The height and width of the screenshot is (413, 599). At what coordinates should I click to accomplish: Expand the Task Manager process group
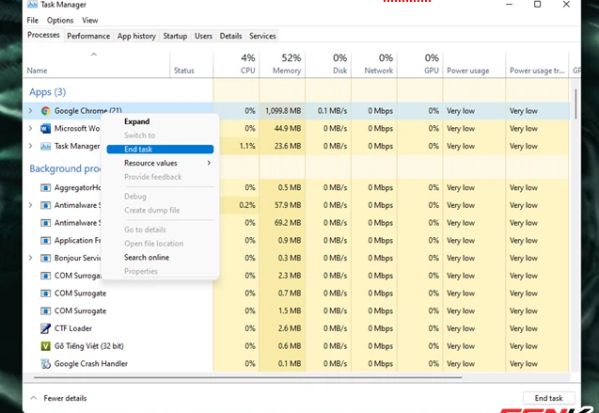tap(31, 146)
